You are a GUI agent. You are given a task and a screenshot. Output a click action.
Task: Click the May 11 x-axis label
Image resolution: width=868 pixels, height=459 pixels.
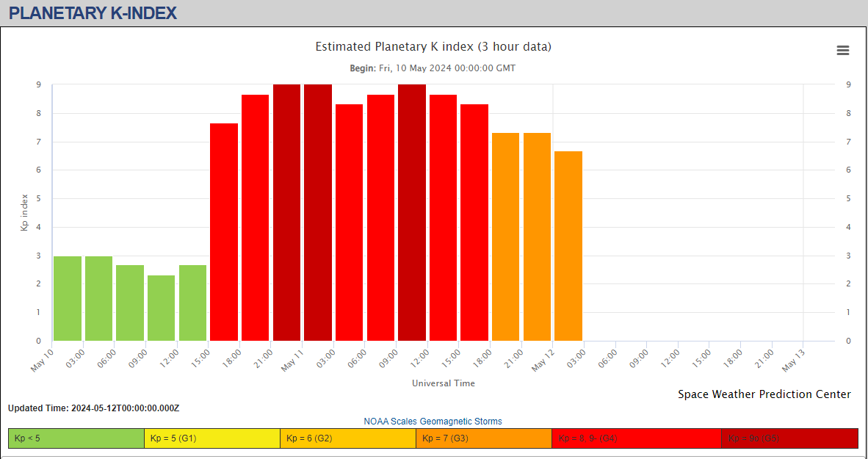click(294, 360)
